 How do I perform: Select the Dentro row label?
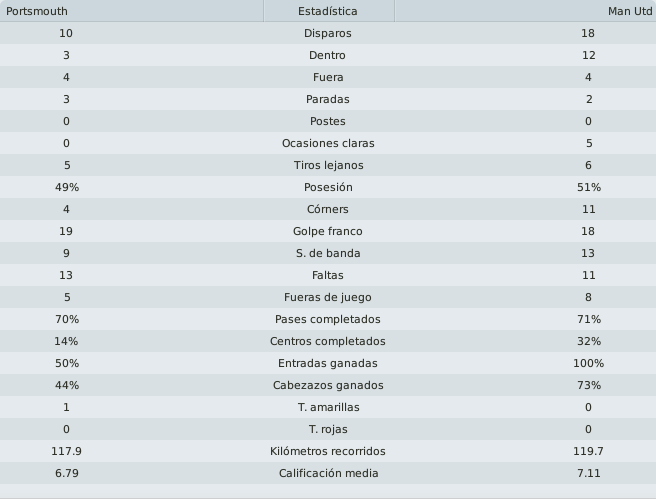pyautogui.click(x=327, y=55)
